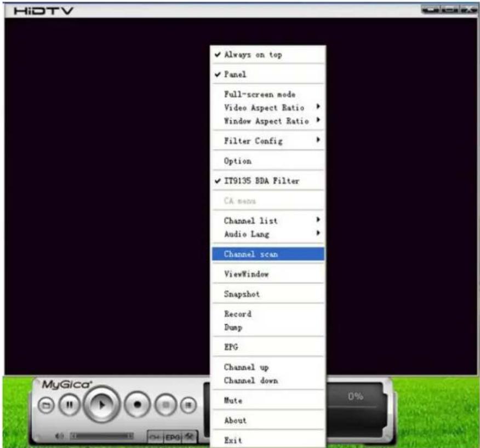This screenshot has width=480, height=448.
Task: Select Channel scan in the menu
Action: pyautogui.click(x=268, y=254)
